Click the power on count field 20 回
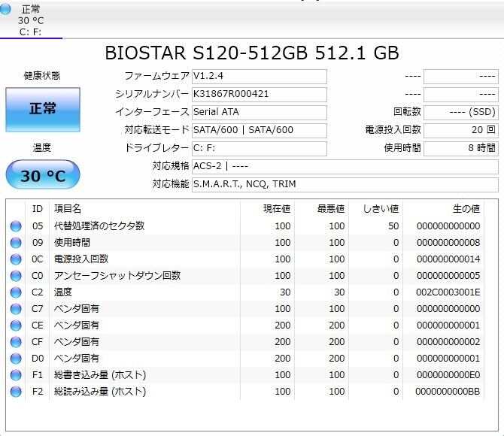 pos(461,131)
